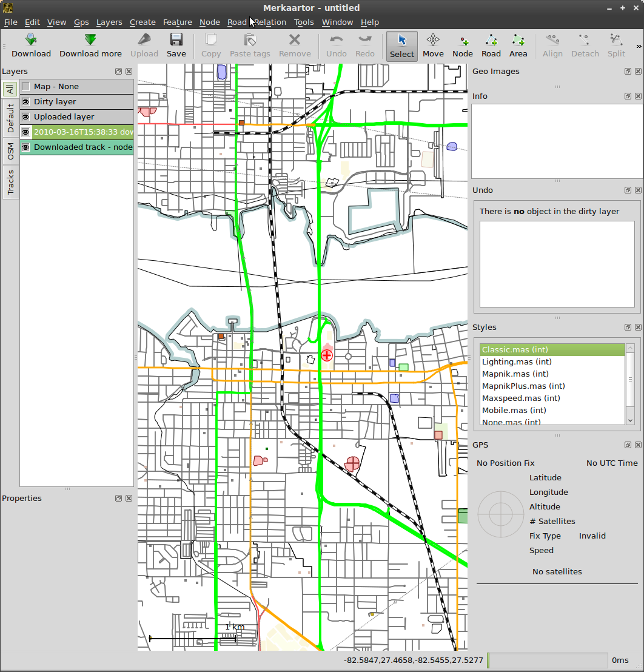Viewport: 644px width, 672px height.
Task: Switch to the OSM layers tab
Action: coord(10,152)
